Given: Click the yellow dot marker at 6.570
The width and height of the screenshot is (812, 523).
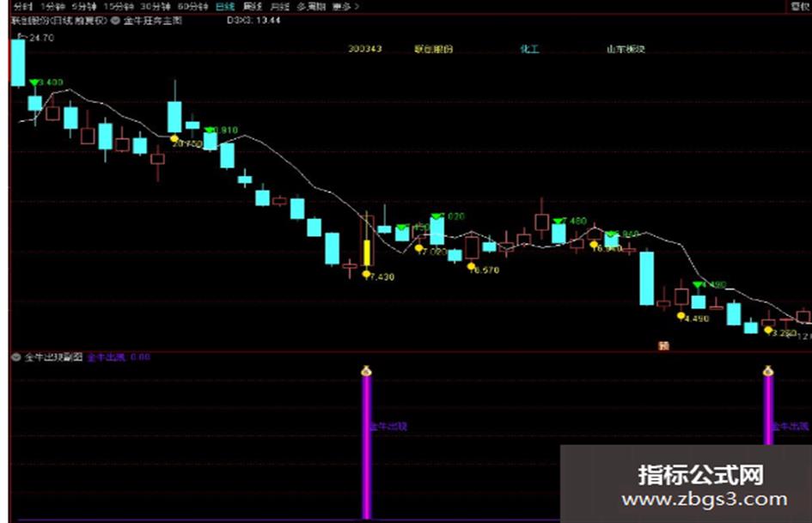Looking at the screenshot, I should pos(471,266).
